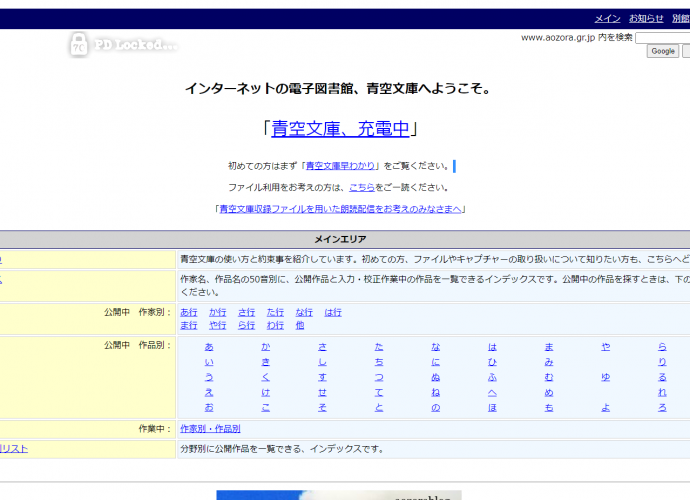This screenshot has height=500, width=690.
Task: Open works index for ひ
Action: (492, 362)
